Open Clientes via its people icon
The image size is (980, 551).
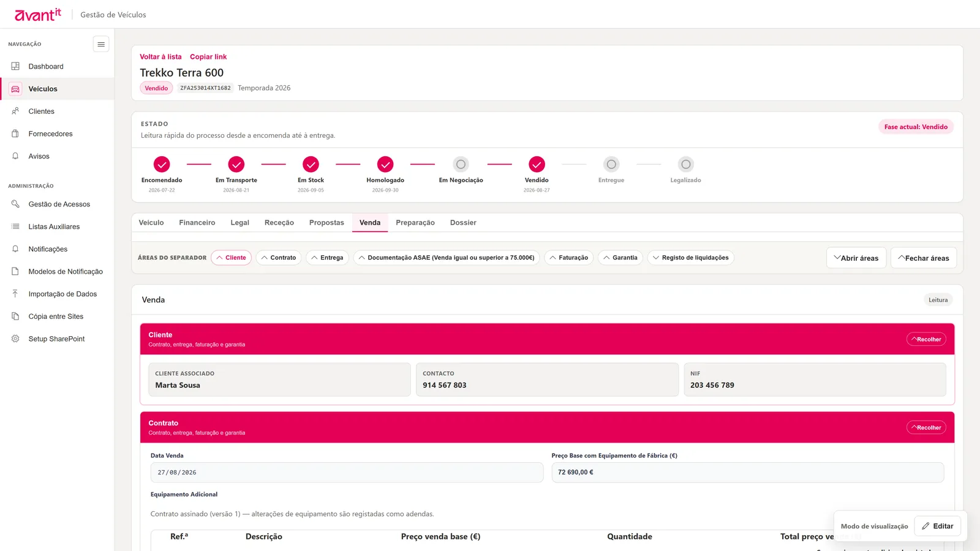[15, 111]
